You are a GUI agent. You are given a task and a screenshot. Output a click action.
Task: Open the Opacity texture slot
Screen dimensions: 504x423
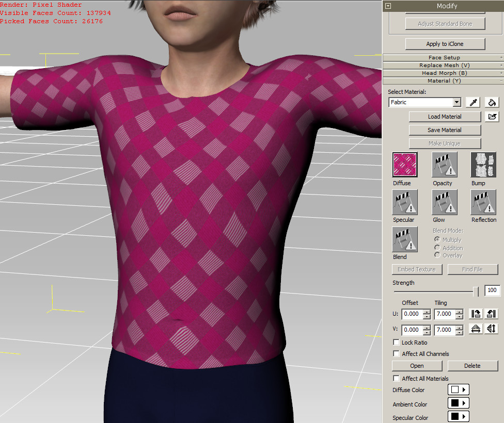(x=445, y=165)
